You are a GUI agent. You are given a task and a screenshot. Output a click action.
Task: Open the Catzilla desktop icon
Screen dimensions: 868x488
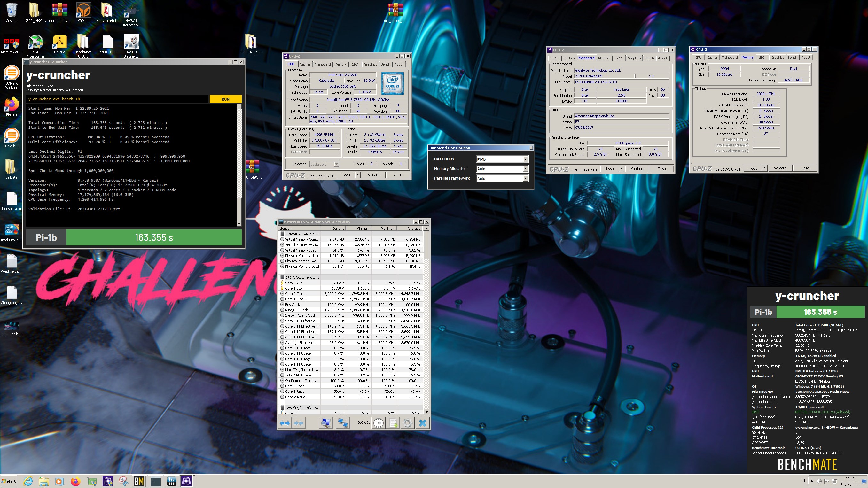[60, 44]
